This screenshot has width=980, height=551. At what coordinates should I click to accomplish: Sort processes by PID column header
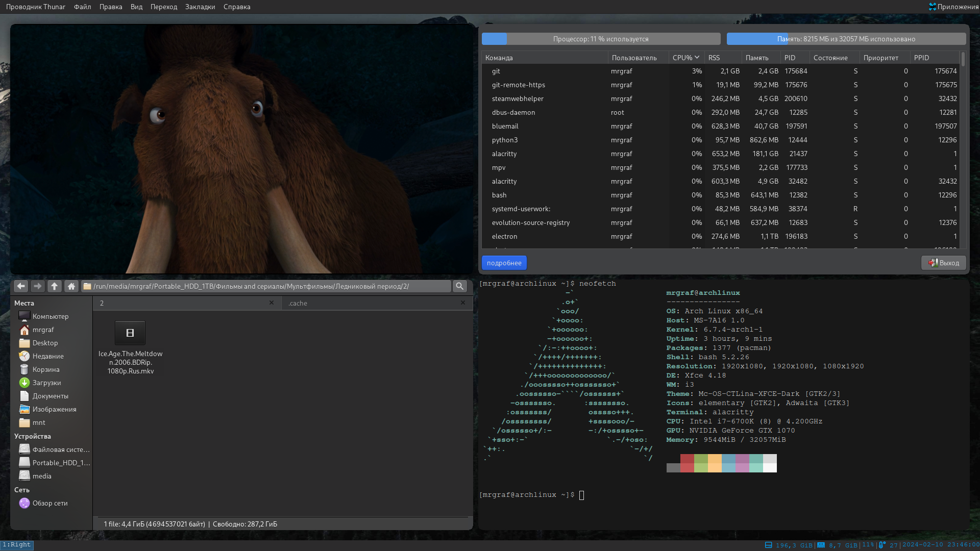click(x=795, y=58)
